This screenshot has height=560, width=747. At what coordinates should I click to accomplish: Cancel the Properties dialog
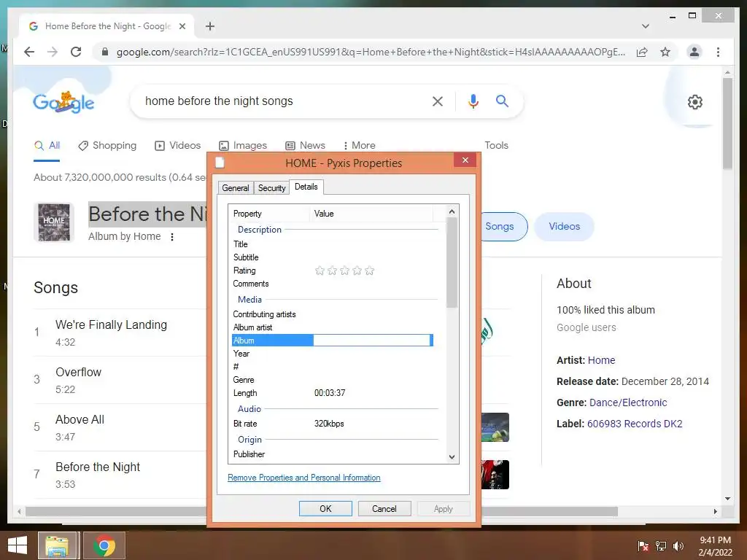384,508
